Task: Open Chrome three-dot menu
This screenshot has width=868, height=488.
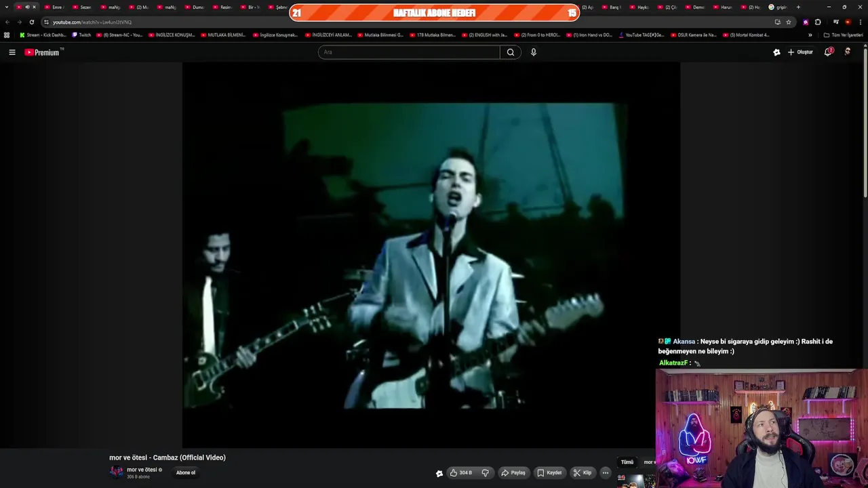Action: [x=861, y=22]
